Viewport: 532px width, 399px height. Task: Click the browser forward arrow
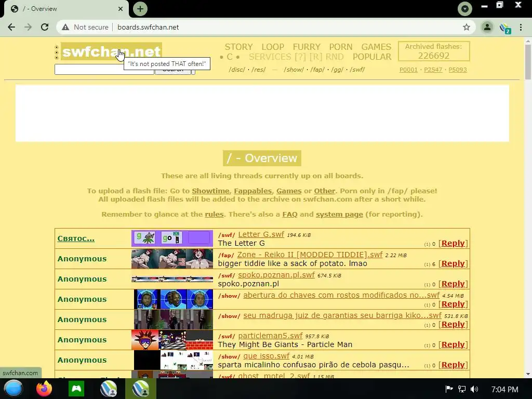click(x=28, y=27)
